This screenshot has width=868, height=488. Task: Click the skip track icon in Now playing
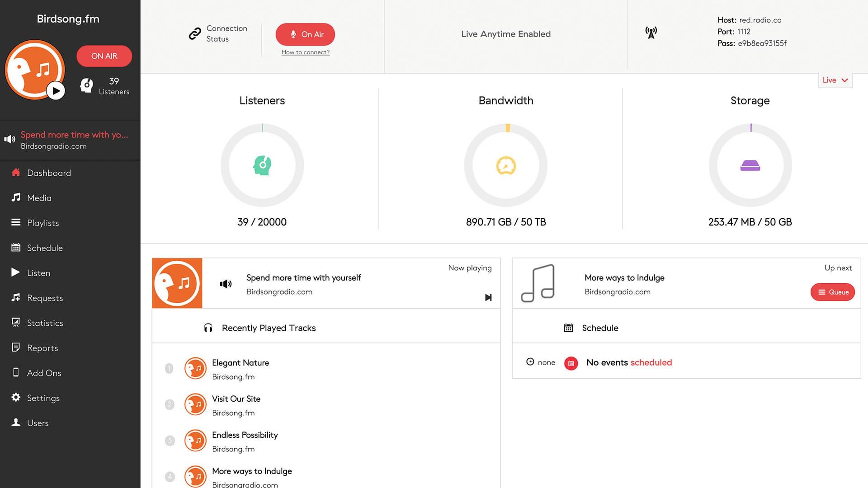[488, 297]
